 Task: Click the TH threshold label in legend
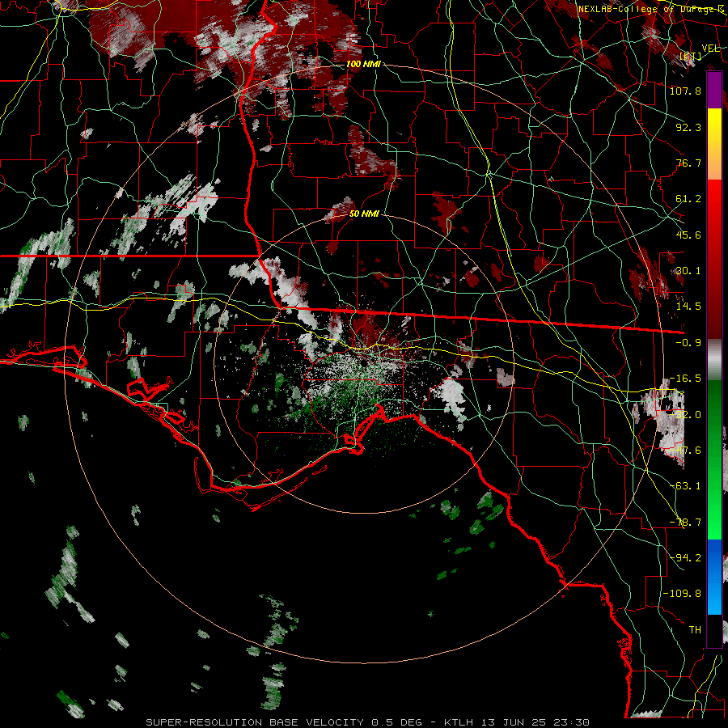coord(695,630)
